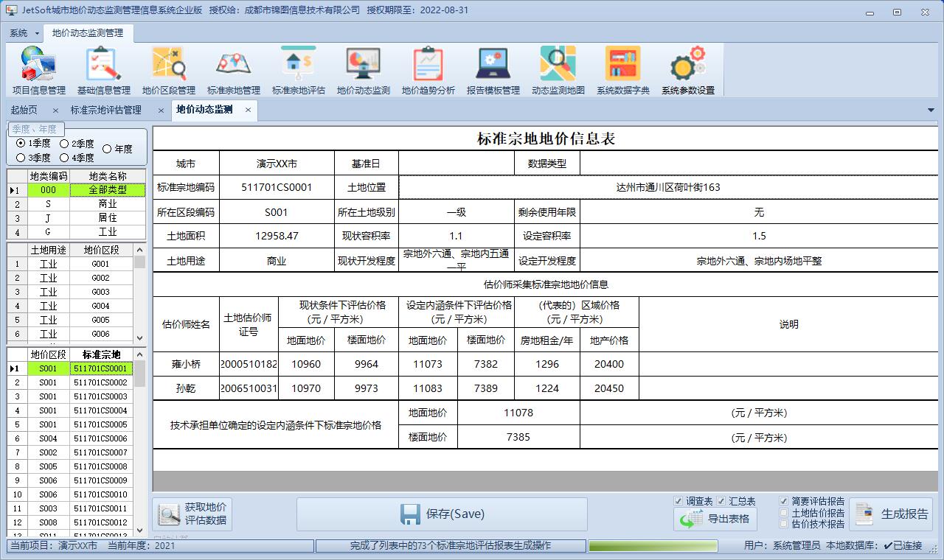944x560 pixels.
Task: Select land type code G 工业 row
Action: click(77, 232)
